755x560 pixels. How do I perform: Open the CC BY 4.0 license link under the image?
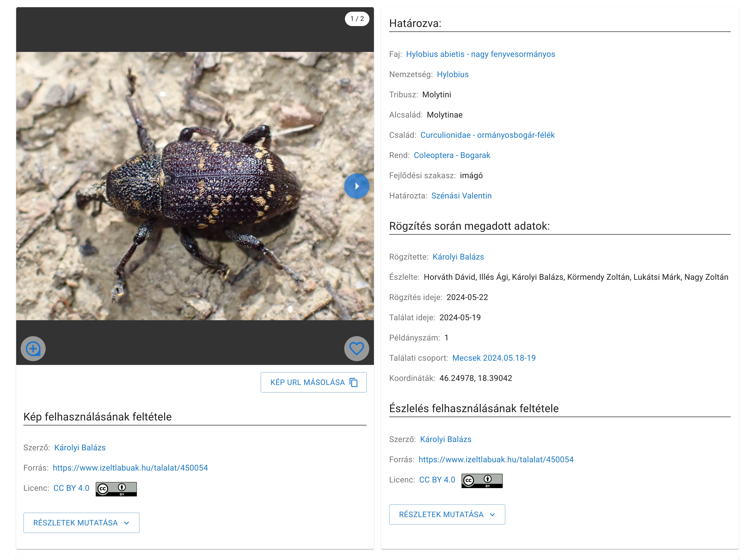coord(71,488)
